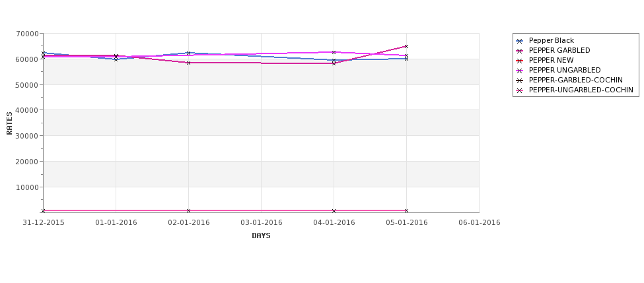Screen dimensions: 644x283
Task: Click the PEPPER UNGARBLED legend marker icon
Action: tap(520, 71)
